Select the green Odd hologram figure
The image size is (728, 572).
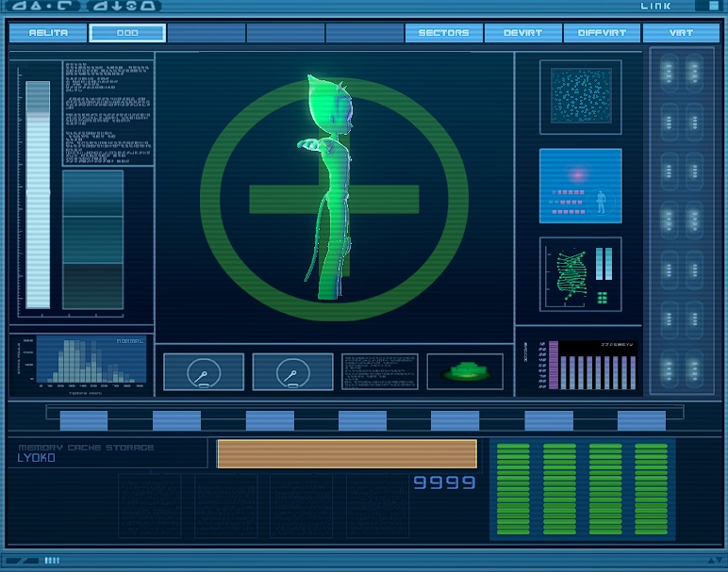(x=330, y=188)
